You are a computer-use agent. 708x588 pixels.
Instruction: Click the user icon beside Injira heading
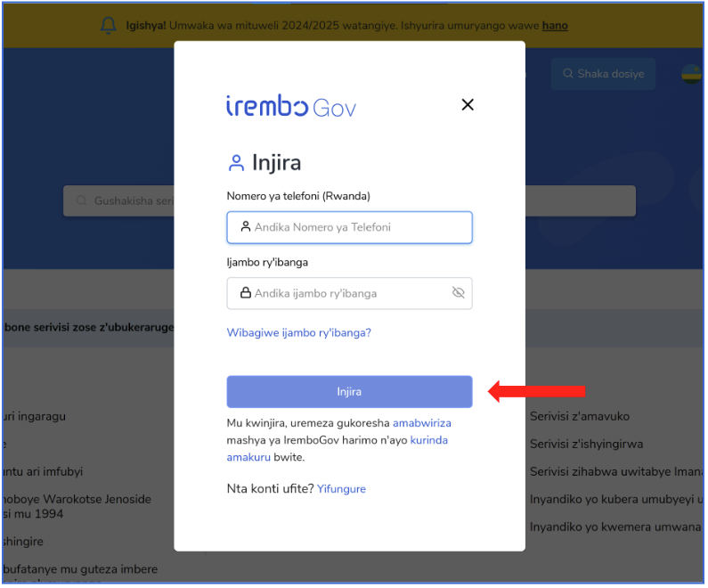click(x=236, y=163)
